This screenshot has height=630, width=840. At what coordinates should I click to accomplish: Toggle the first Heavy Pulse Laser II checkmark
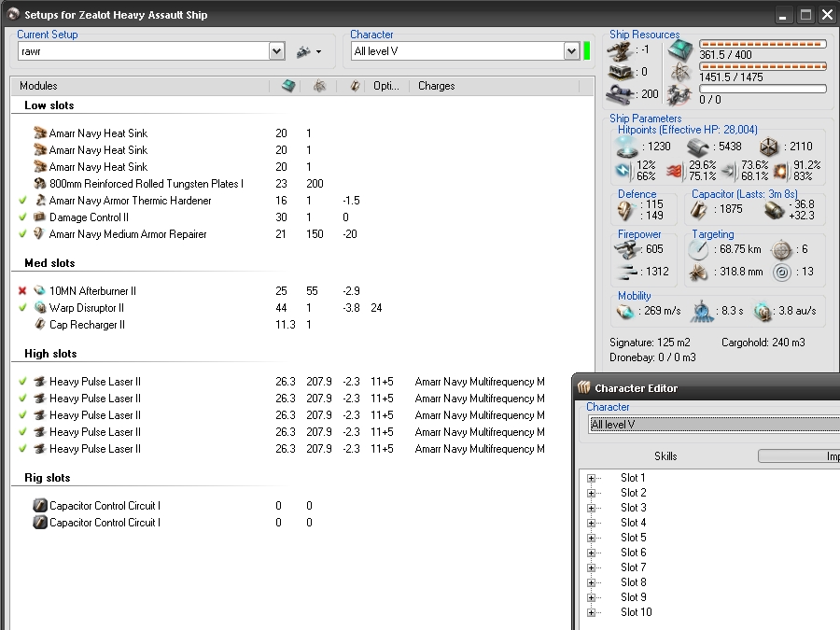pyautogui.click(x=22, y=382)
